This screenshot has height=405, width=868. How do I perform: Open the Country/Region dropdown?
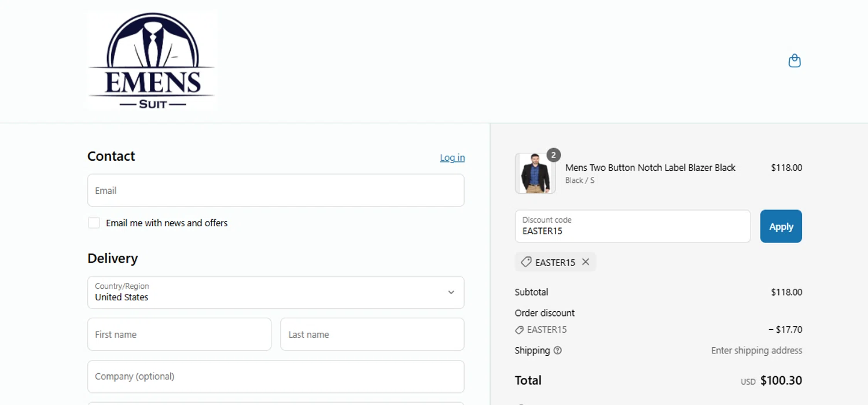coord(275,292)
